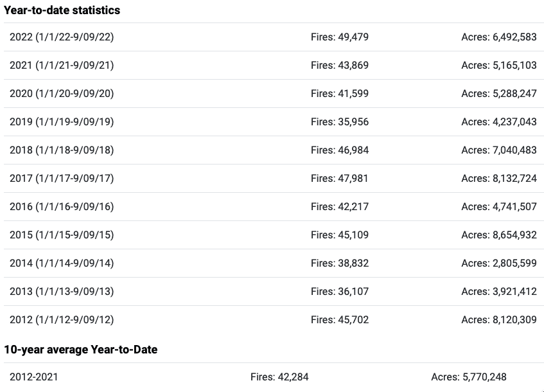Viewport: 544px width, 392px height.
Task: Click Fires: 43,869 in 2021 row
Action: coord(340,66)
